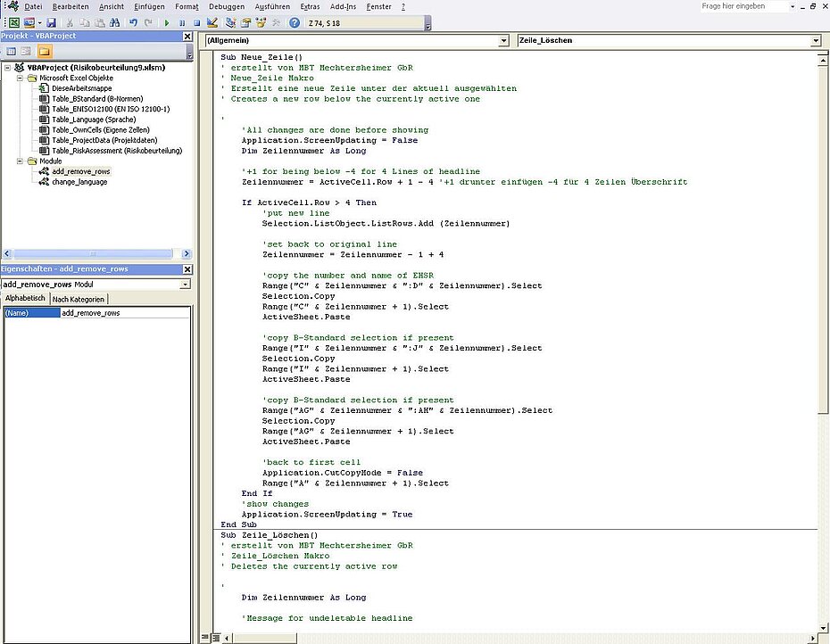Toggle Design Mode icon
This screenshot has height=644, width=830.
[212, 23]
